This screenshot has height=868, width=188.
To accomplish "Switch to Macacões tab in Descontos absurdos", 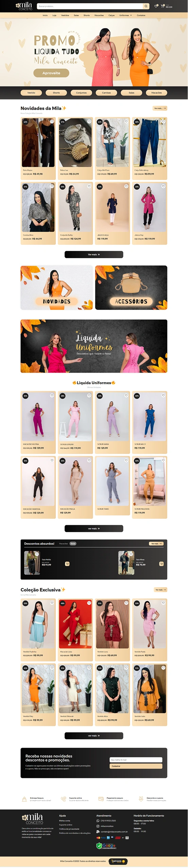I will pyautogui.click(x=64, y=544).
